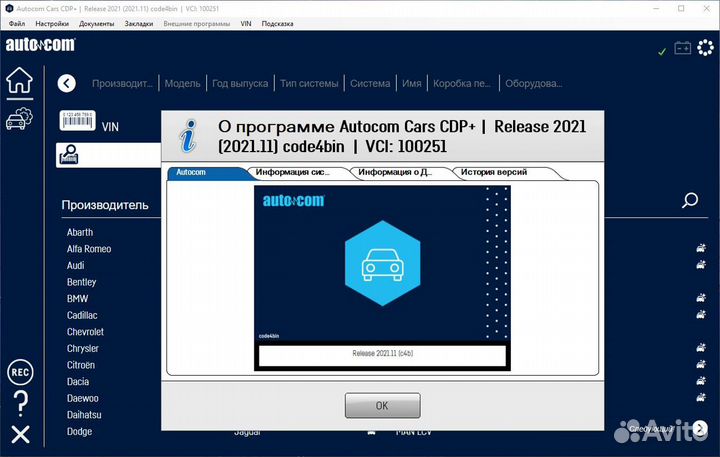
Task: Click the car icon in BMW row
Action: click(x=701, y=298)
